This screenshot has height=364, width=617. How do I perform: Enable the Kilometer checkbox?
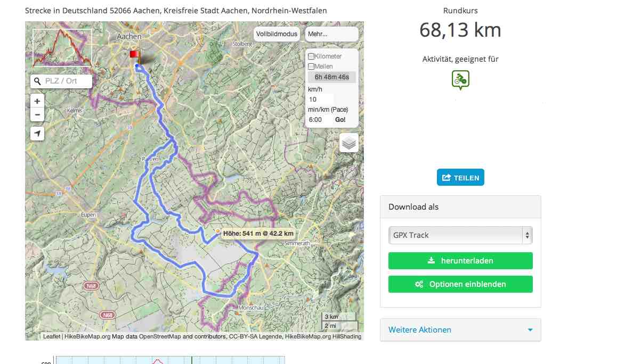[x=311, y=56]
